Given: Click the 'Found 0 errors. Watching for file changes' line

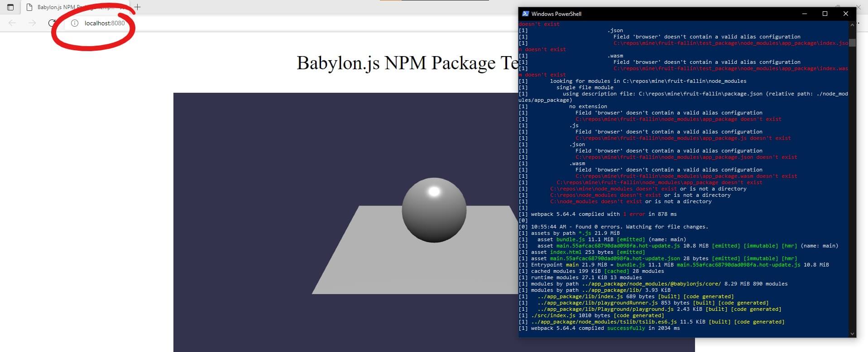Looking at the screenshot, I should pyautogui.click(x=613, y=227).
